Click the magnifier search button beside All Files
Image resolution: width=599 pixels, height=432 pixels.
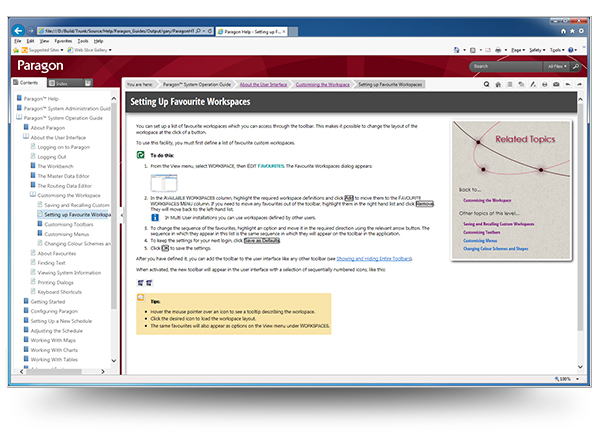pyautogui.click(x=575, y=66)
